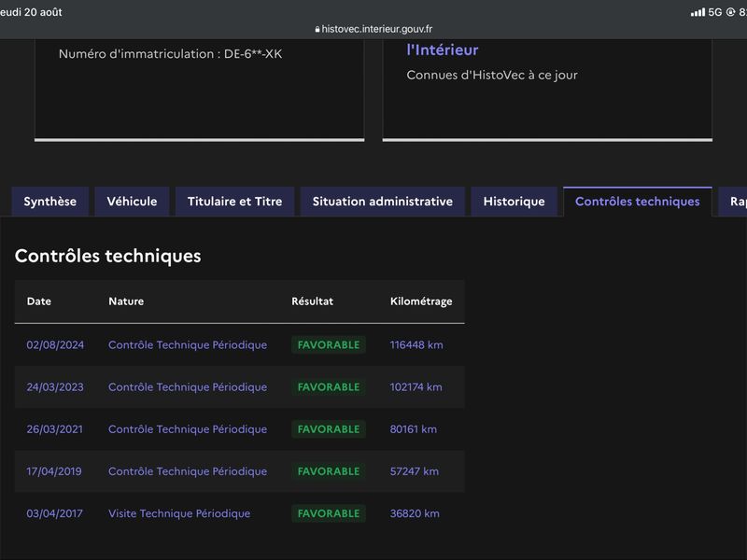
Task: Click the 17/04/2019 inspection date
Action: [x=54, y=471]
